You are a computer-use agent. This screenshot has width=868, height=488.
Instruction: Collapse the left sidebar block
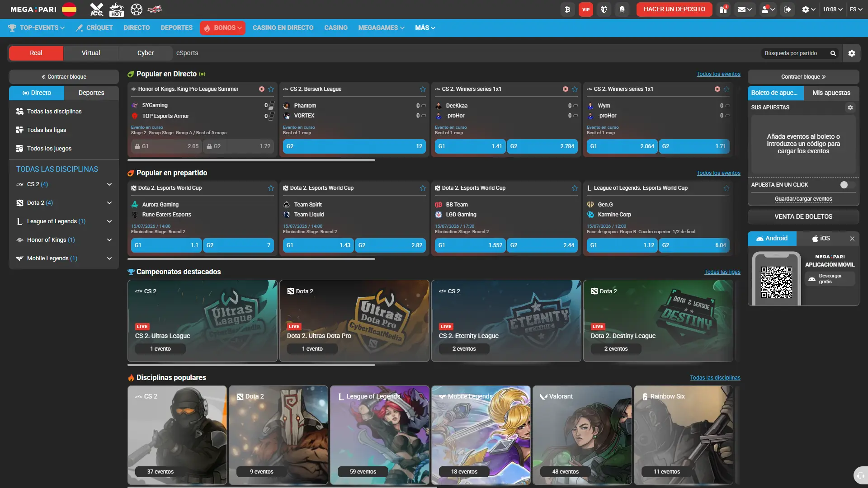[64, 77]
